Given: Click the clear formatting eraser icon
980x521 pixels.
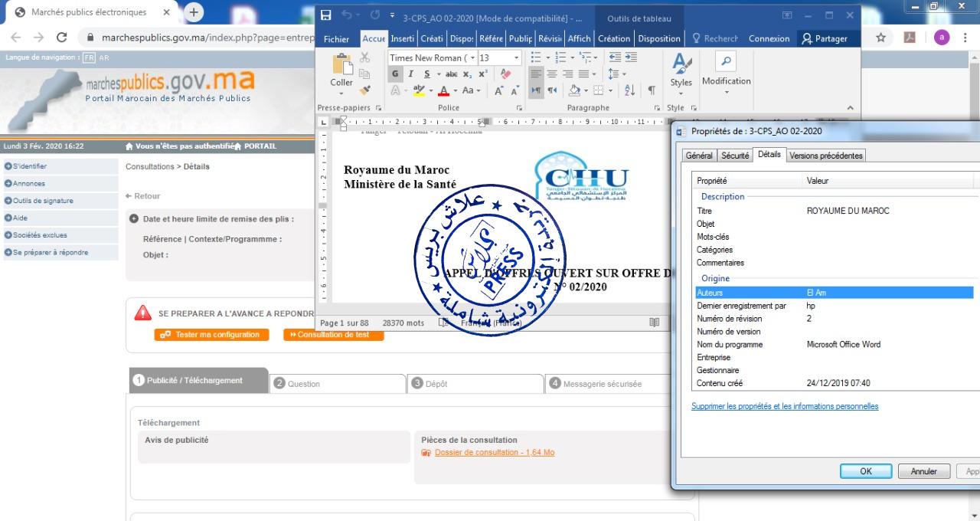Looking at the screenshot, I should tap(505, 74).
